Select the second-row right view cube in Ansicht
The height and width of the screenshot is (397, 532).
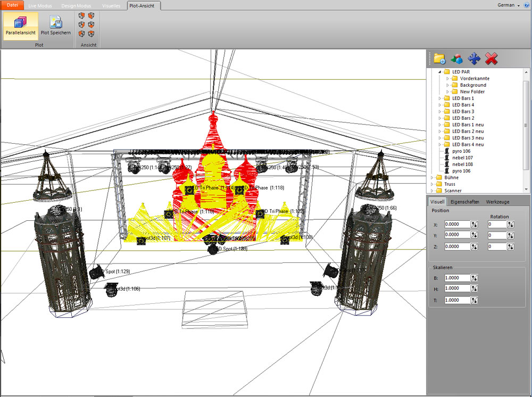(x=92, y=25)
